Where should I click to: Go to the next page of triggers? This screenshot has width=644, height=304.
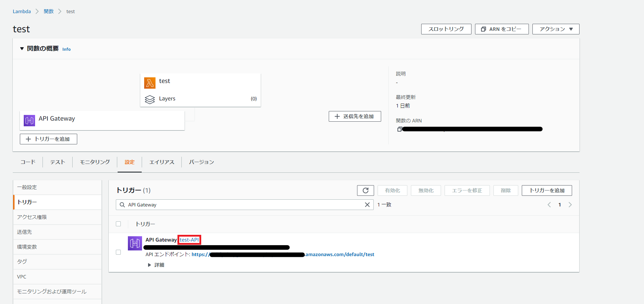(570, 205)
